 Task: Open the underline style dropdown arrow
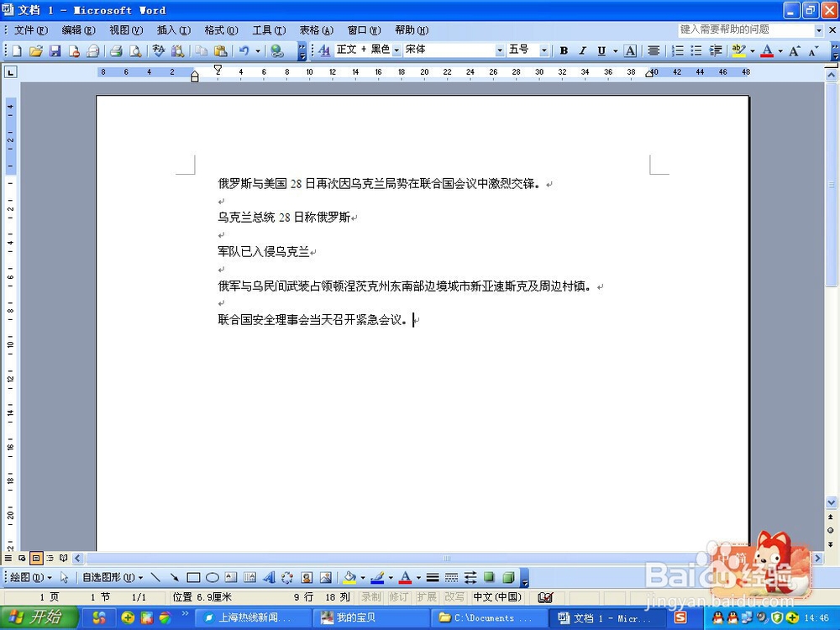coord(616,51)
